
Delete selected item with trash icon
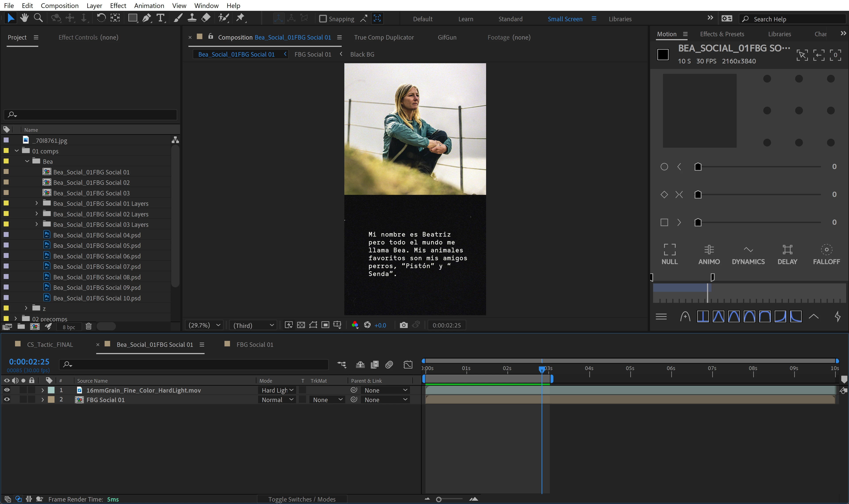88,326
